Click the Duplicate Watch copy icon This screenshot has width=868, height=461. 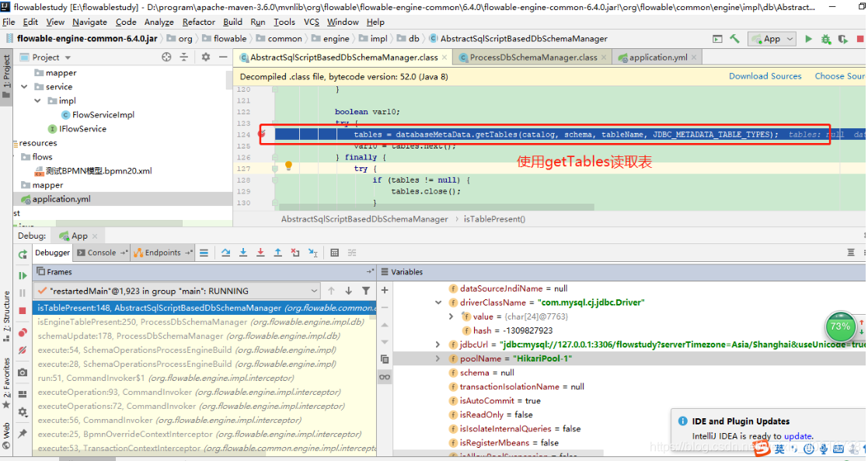coord(385,359)
